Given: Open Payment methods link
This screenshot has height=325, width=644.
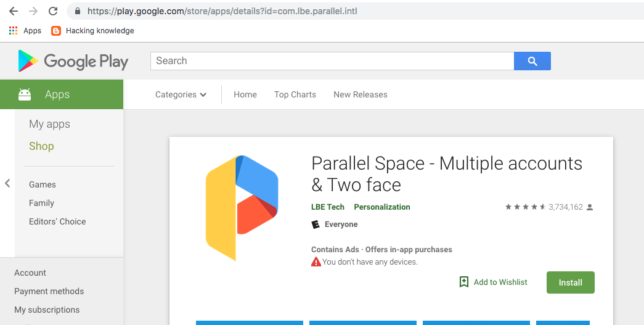Looking at the screenshot, I should [49, 291].
